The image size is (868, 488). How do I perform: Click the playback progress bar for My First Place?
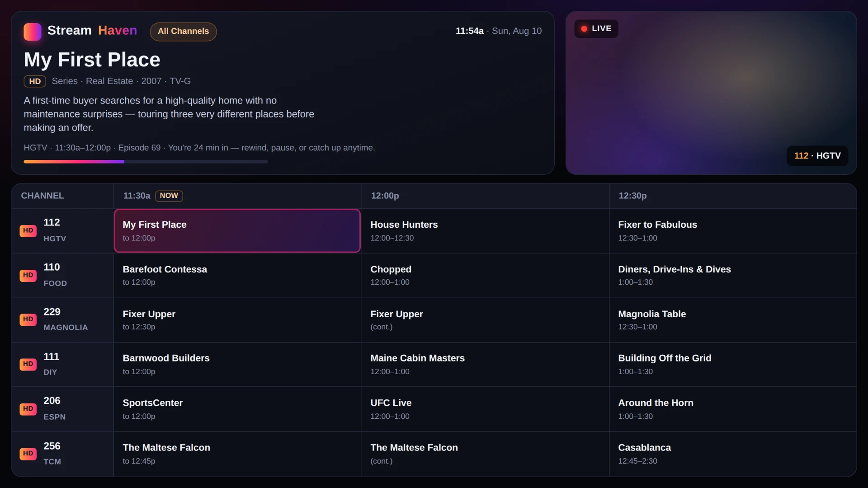pos(146,162)
